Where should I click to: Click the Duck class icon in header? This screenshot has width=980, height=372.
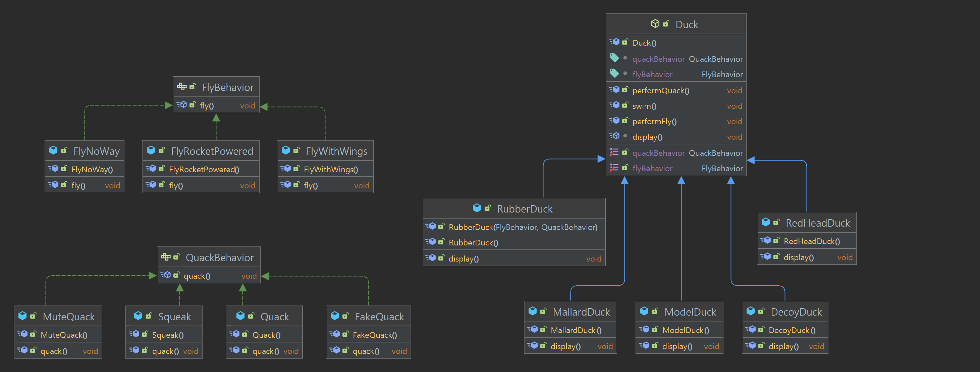point(655,24)
